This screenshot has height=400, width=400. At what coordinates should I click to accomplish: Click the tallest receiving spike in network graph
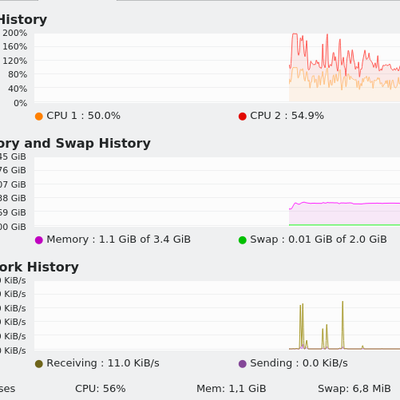point(342,325)
